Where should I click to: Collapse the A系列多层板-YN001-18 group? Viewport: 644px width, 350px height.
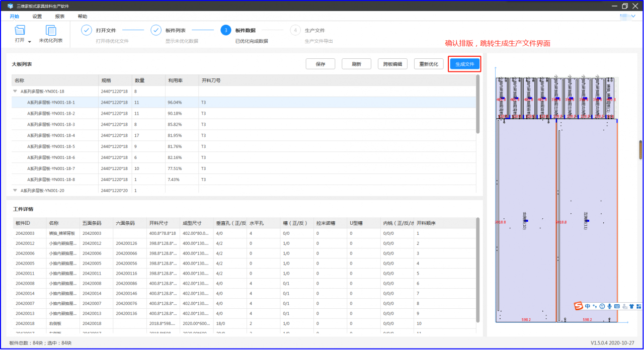coord(15,92)
